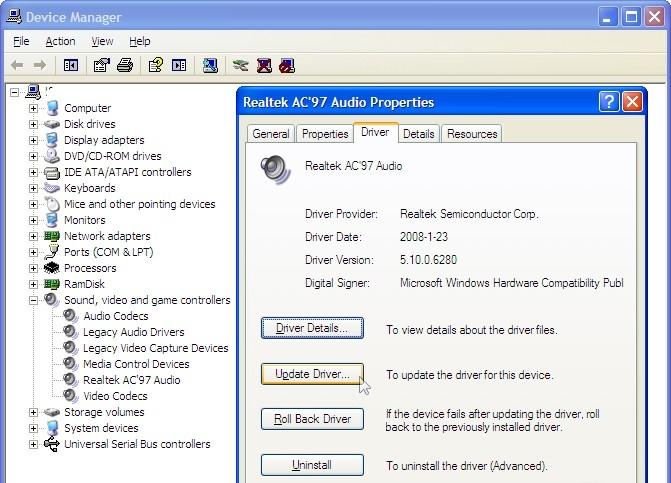Click the Help question mark toolbar icon
This screenshot has height=483, width=671.
coord(155,66)
